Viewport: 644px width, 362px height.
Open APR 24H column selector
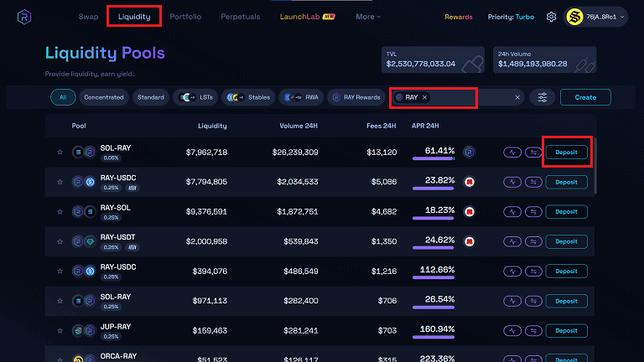tap(425, 126)
